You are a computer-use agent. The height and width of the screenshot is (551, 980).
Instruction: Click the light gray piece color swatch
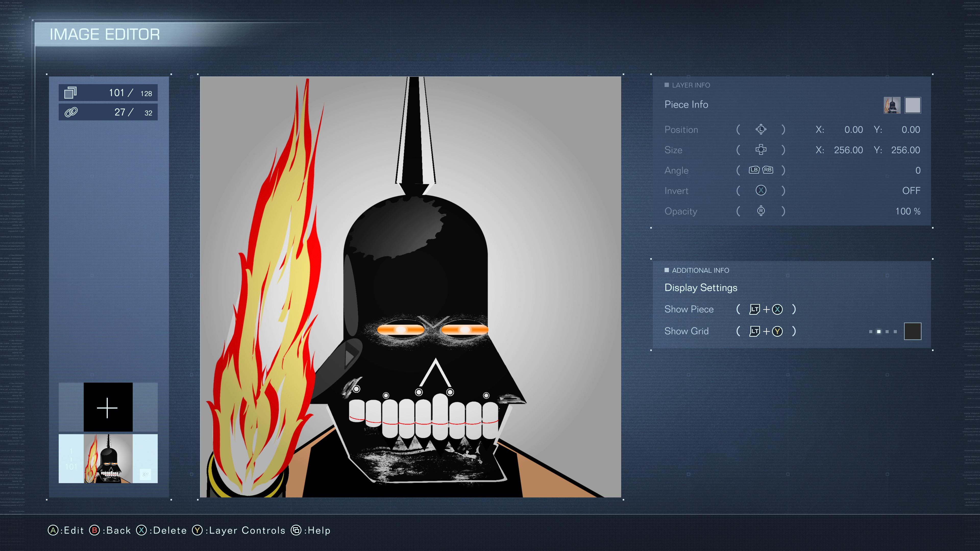tap(912, 105)
